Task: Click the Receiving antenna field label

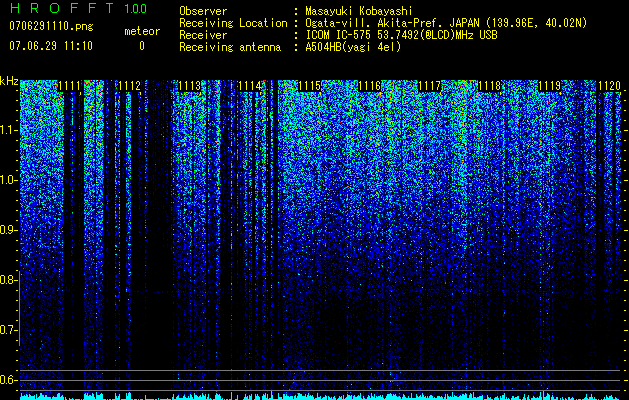Action: click(x=230, y=47)
